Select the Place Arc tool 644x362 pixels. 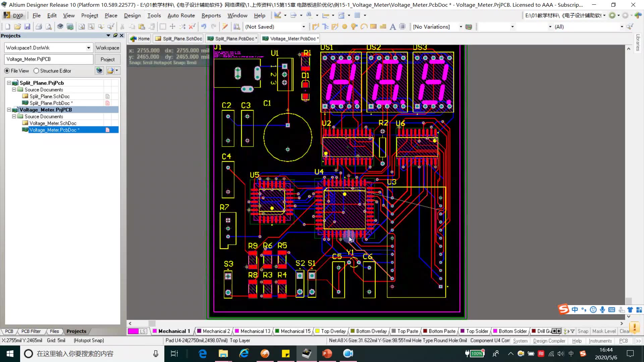click(364, 27)
